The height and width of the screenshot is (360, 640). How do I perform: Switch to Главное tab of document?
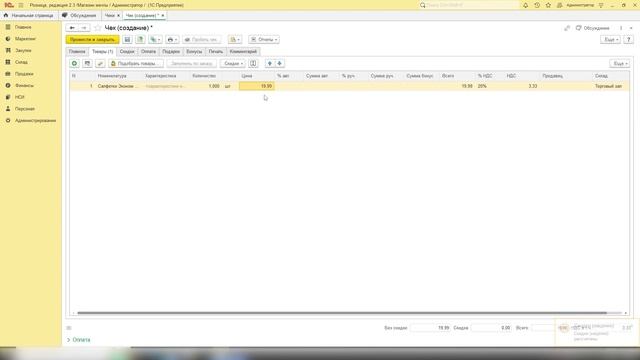click(77, 51)
